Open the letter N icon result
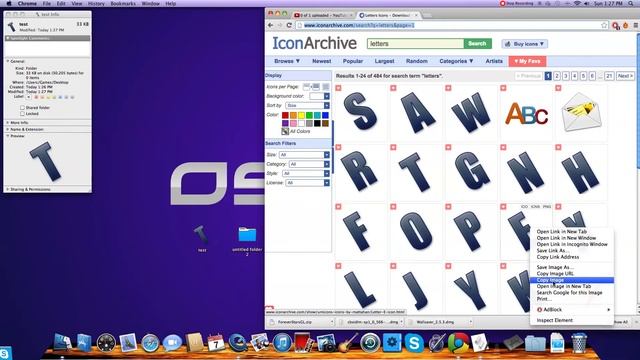This screenshot has height=360, width=640. point(526,172)
